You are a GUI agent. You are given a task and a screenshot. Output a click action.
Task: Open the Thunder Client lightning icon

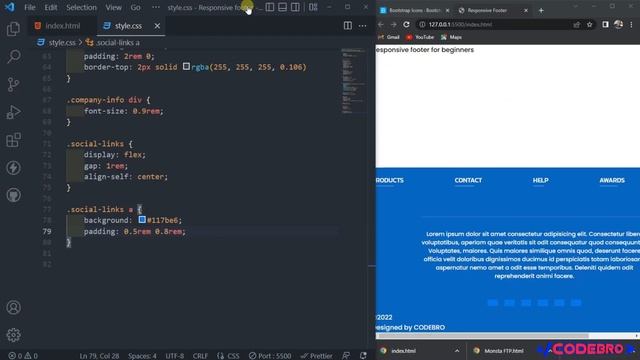point(13,168)
